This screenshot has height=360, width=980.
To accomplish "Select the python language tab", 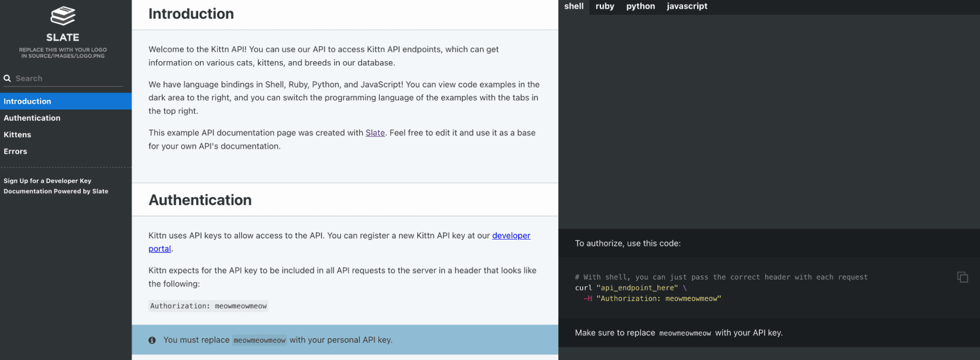I will pyautogui.click(x=640, y=6).
